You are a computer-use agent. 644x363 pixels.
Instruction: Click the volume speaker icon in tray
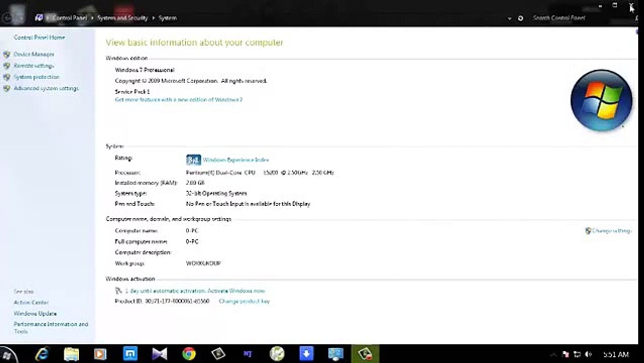pyautogui.click(x=588, y=354)
